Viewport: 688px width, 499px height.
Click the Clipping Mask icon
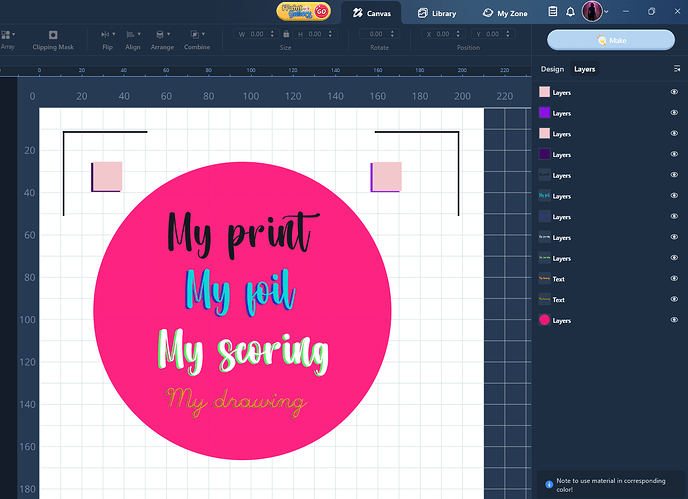pos(52,34)
